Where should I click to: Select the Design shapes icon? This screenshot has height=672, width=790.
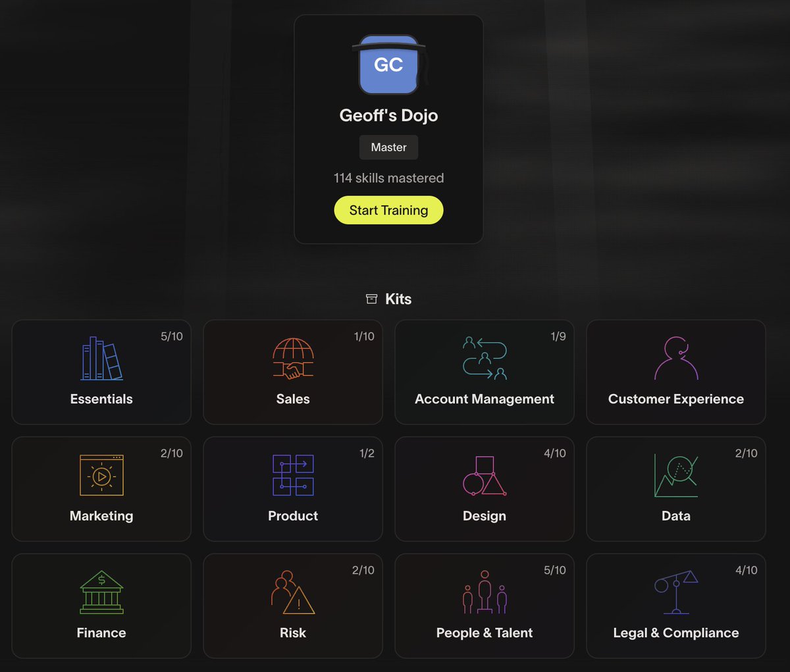pos(485,475)
